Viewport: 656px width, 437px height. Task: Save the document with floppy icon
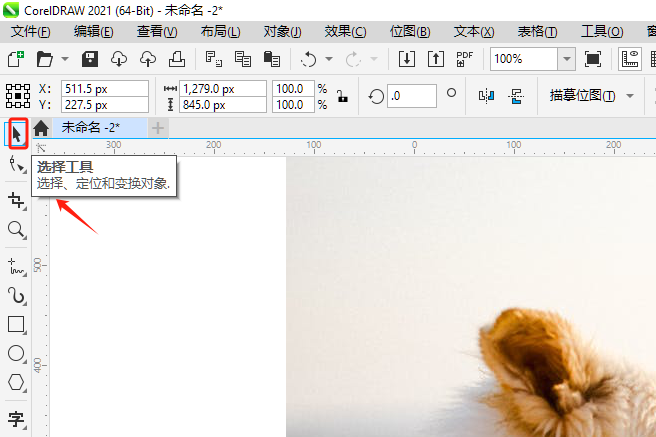coord(90,59)
